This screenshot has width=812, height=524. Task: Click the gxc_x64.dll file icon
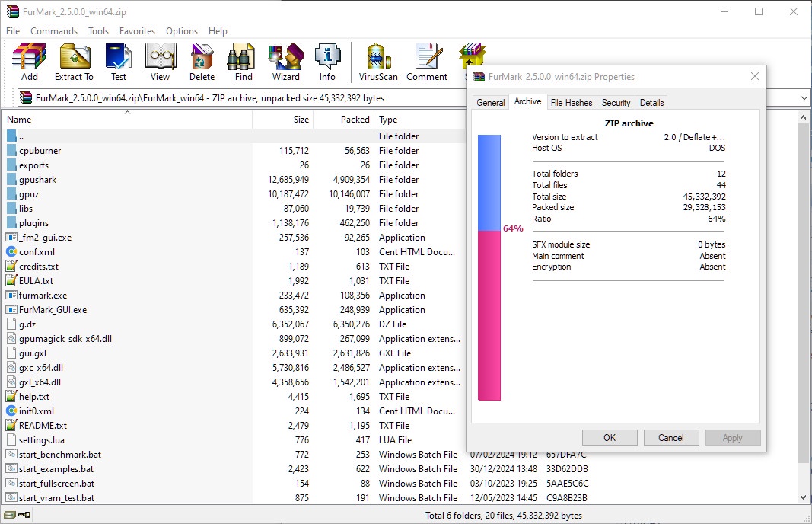tap(11, 368)
